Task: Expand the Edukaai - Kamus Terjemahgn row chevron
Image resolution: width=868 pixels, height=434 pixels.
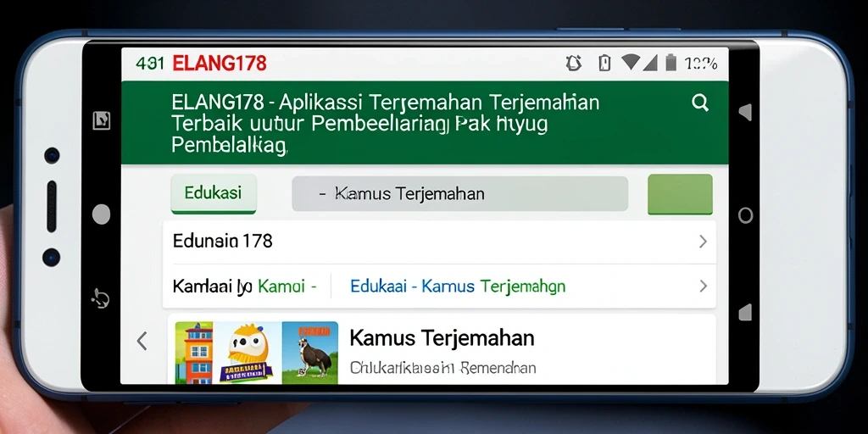Action: [x=703, y=286]
